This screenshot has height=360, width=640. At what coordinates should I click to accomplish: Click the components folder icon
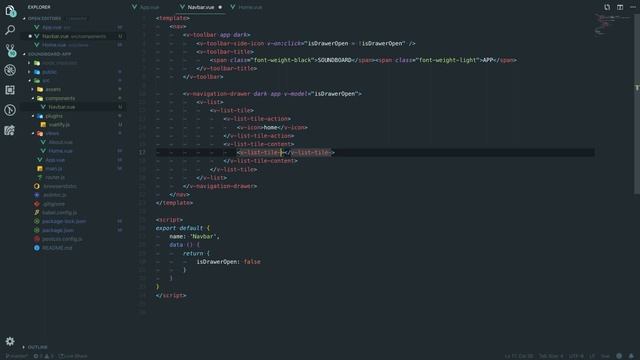coord(40,98)
